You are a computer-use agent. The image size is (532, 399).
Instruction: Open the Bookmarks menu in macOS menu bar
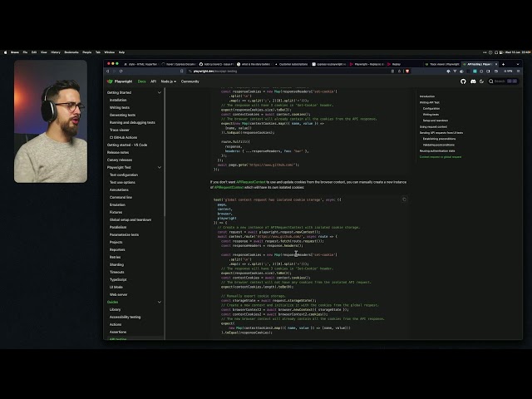pyautogui.click(x=71, y=52)
